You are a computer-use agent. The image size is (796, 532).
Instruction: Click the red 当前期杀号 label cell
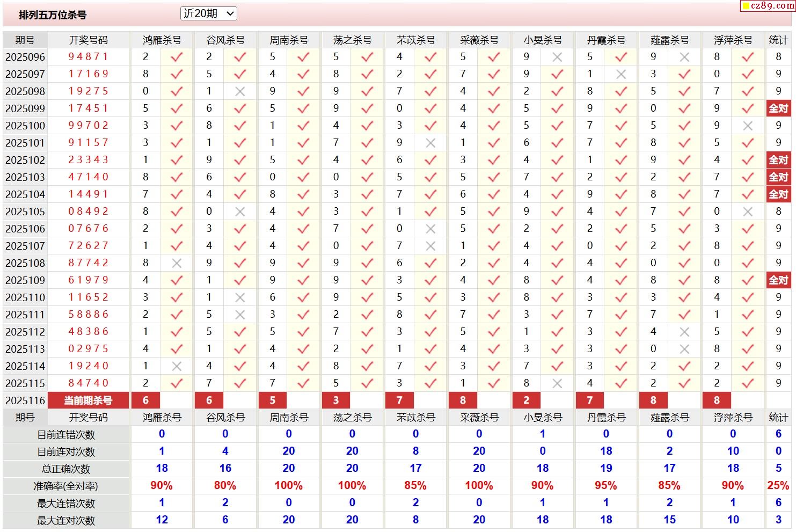coord(88,400)
